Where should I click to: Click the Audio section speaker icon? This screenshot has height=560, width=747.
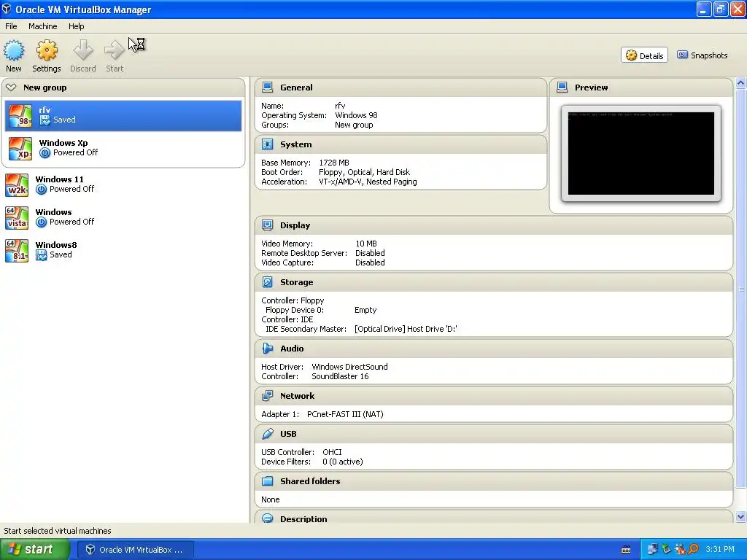click(268, 349)
